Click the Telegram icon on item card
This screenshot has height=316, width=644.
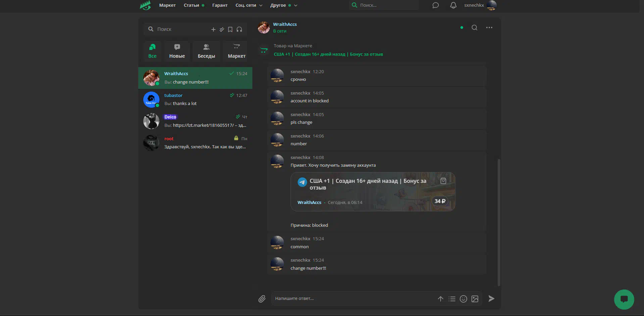pos(302,182)
